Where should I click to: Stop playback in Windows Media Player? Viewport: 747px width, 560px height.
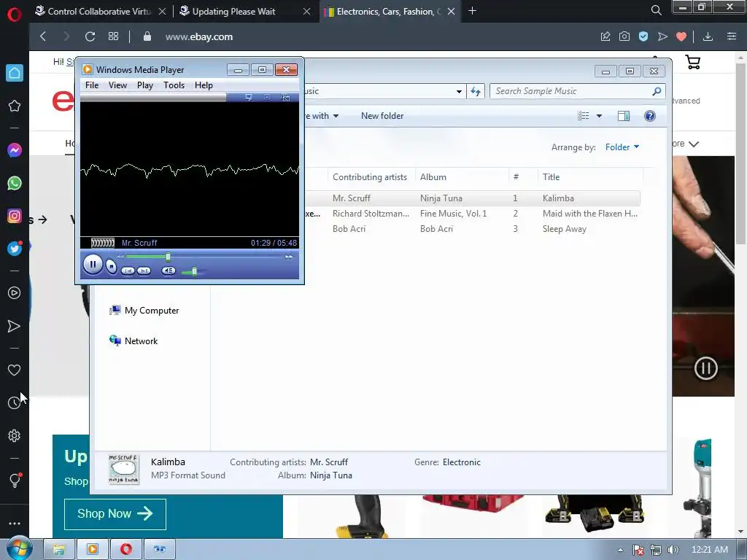click(x=112, y=267)
